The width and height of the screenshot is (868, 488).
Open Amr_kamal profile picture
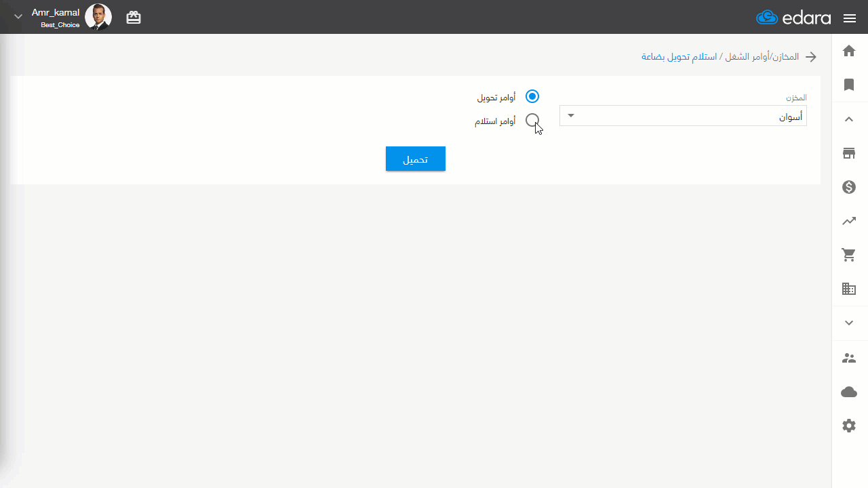98,17
